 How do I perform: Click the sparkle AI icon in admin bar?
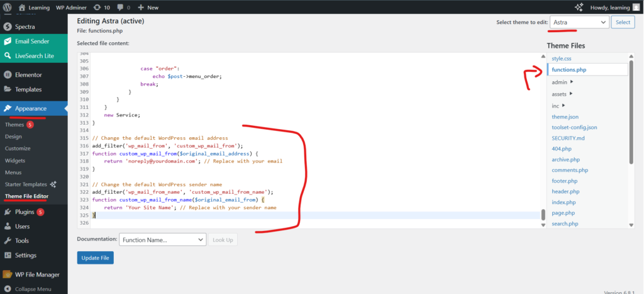(579, 8)
